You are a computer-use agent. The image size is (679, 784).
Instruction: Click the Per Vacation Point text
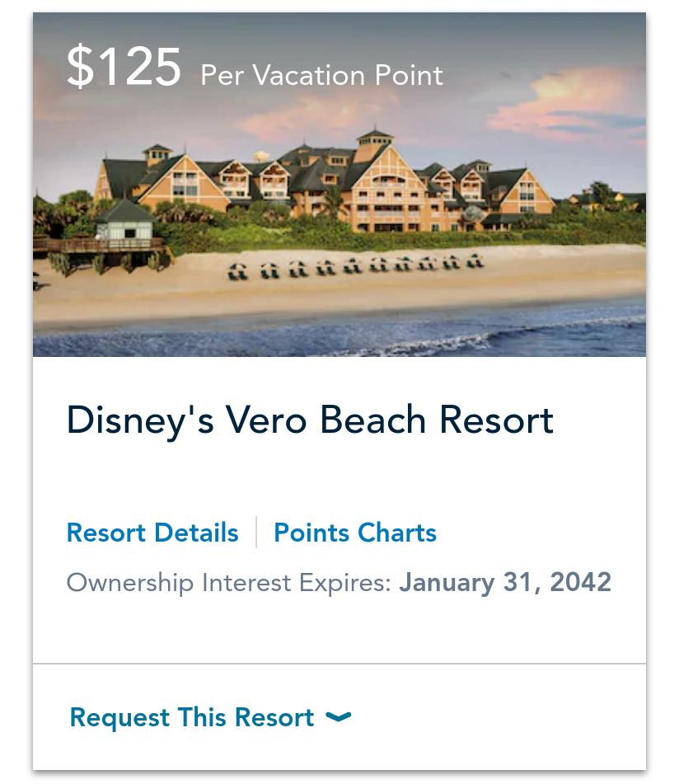[321, 76]
